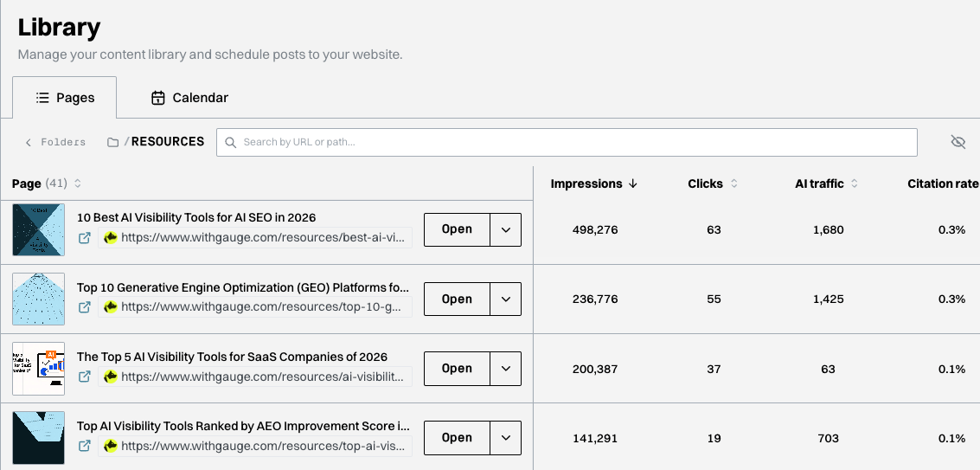The image size is (980, 470).
Task: Click the Search by URL or path field
Action: [567, 142]
